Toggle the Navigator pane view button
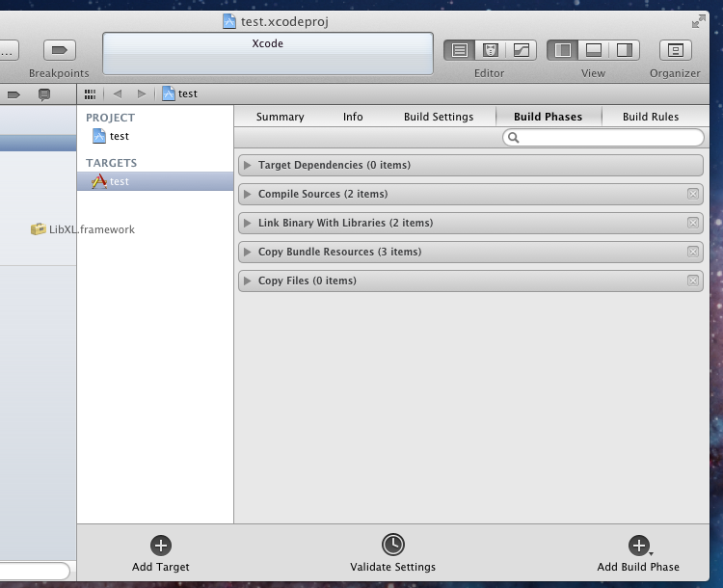723x588 pixels. pos(563,50)
